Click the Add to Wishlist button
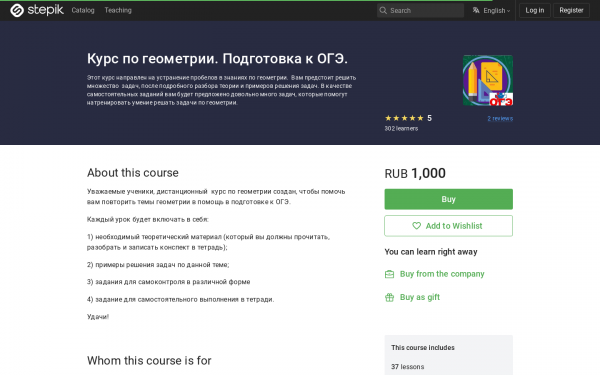600x375 pixels. [x=448, y=226]
